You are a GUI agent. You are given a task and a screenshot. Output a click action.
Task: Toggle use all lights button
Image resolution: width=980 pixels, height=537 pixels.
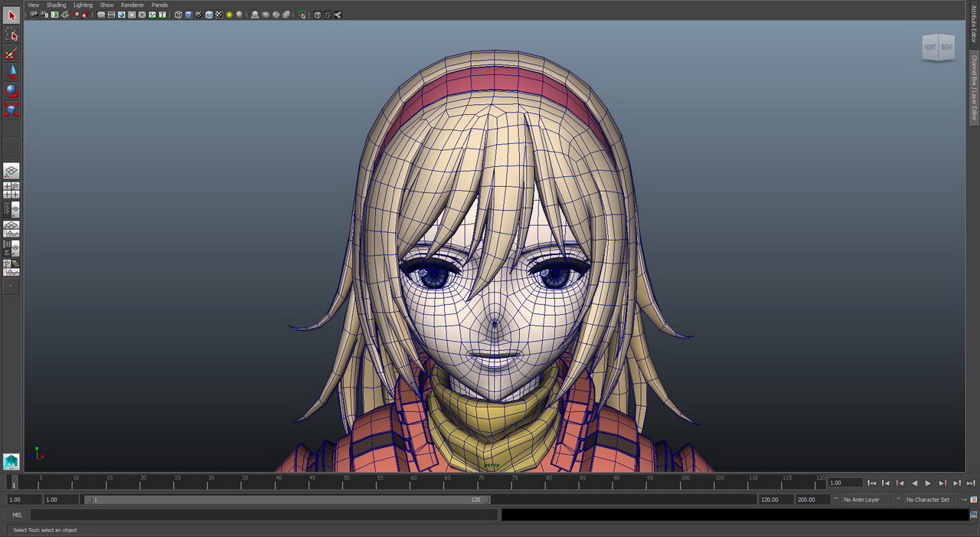coord(229,15)
